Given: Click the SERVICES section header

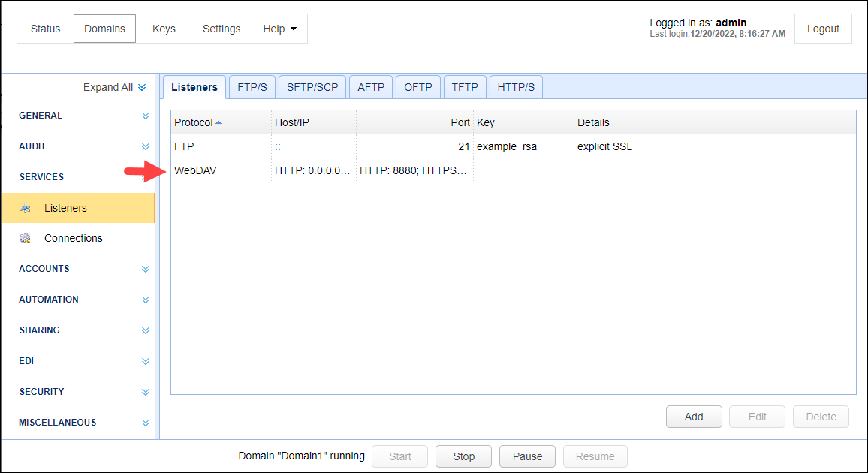Looking at the screenshot, I should coord(41,177).
